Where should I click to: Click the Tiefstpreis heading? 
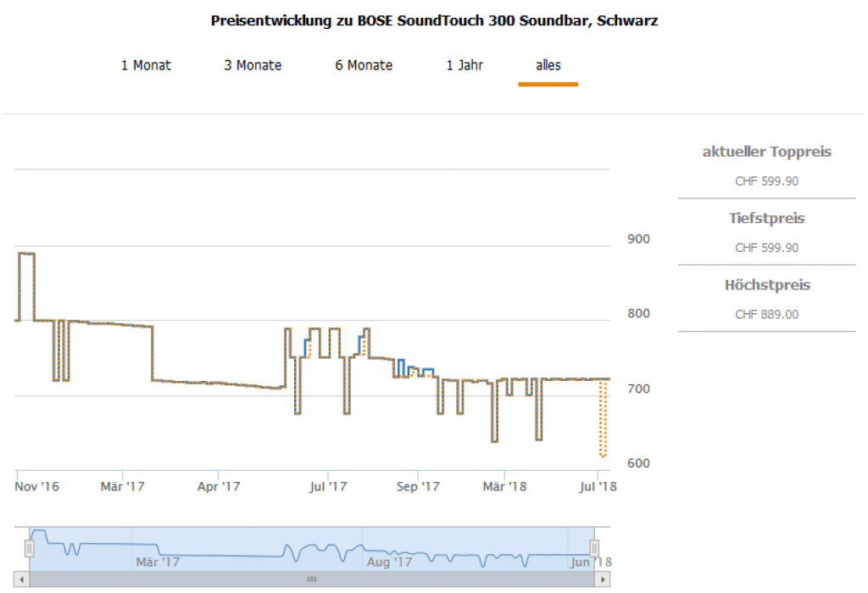(766, 219)
